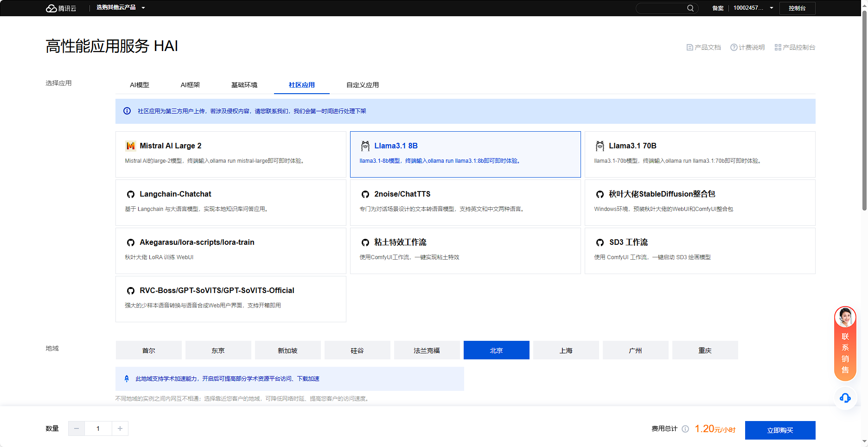Click the quantity input field
The width and height of the screenshot is (868, 447).
coord(98,428)
